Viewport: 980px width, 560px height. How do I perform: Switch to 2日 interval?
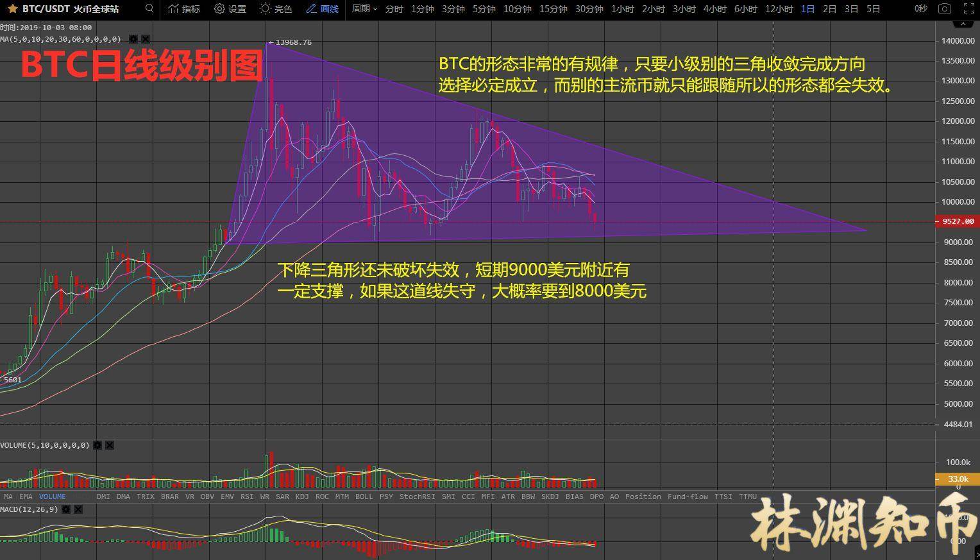[829, 9]
